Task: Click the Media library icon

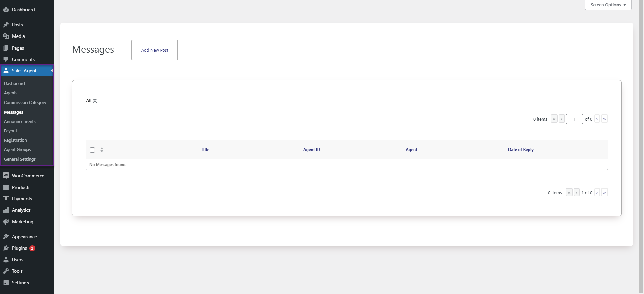Action: tap(6, 36)
